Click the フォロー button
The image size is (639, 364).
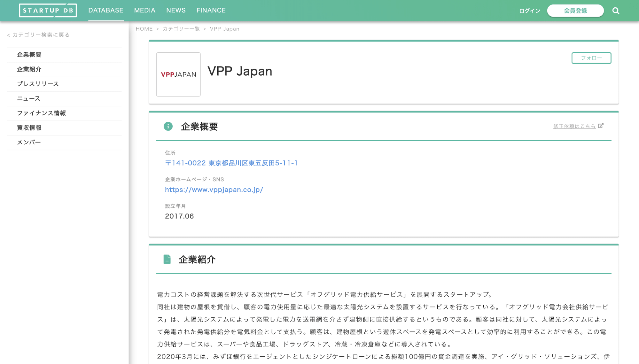click(x=591, y=58)
